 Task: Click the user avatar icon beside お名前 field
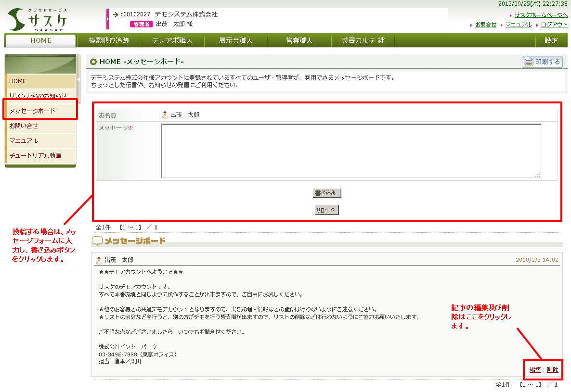pos(165,115)
